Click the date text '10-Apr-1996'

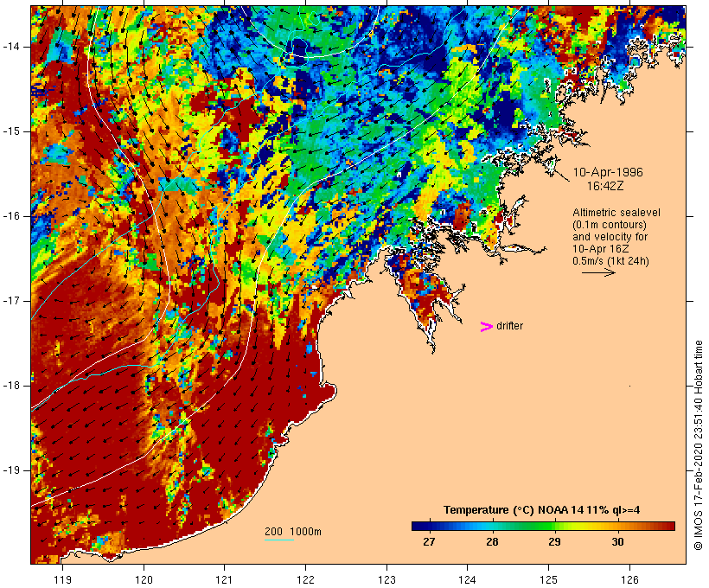tap(608, 172)
